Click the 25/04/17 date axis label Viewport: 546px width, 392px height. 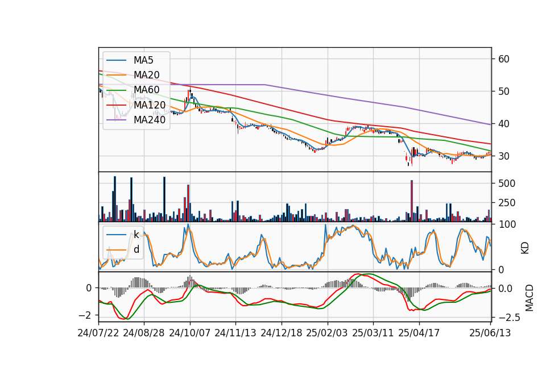click(419, 333)
